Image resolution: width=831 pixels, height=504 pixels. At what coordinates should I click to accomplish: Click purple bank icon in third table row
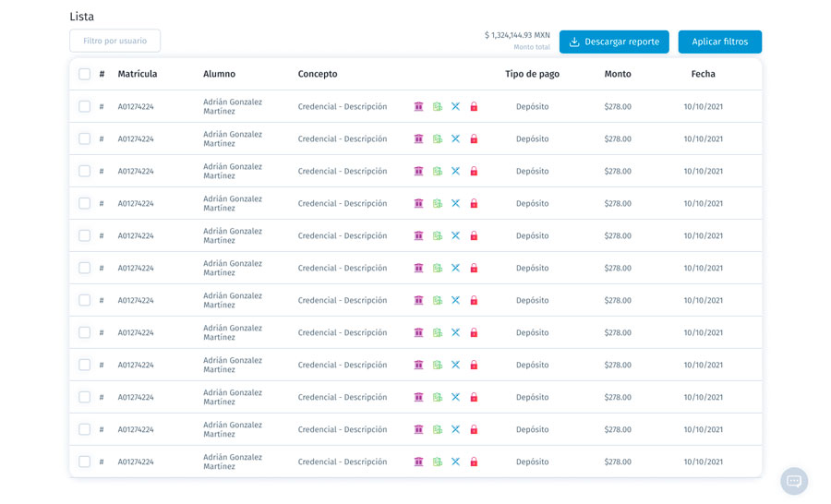(418, 171)
